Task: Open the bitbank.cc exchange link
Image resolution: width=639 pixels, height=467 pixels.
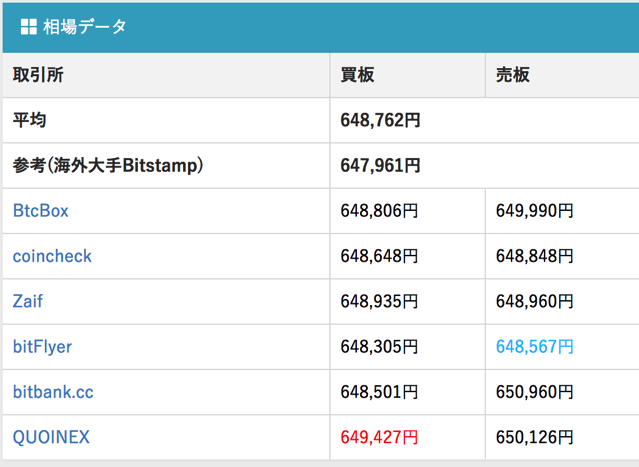Action: 53,392
